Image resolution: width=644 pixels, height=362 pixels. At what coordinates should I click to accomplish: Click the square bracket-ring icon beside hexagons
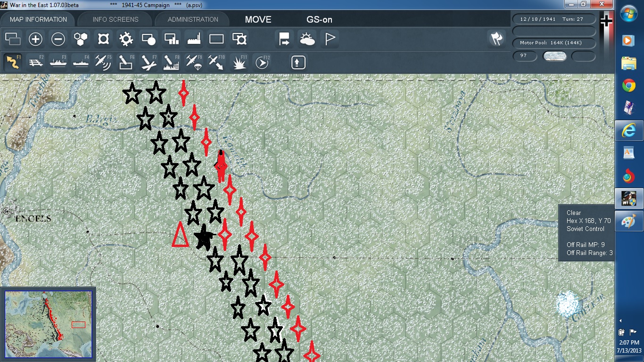pyautogui.click(x=103, y=39)
